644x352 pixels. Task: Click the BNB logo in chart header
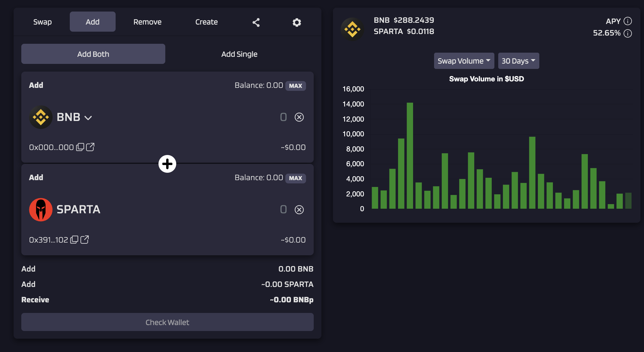[352, 29]
